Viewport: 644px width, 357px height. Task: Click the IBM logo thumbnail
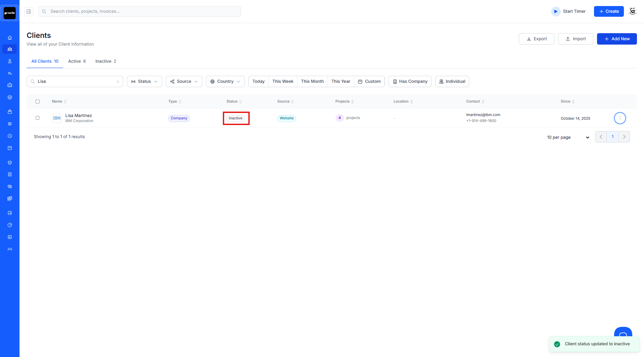click(x=57, y=118)
